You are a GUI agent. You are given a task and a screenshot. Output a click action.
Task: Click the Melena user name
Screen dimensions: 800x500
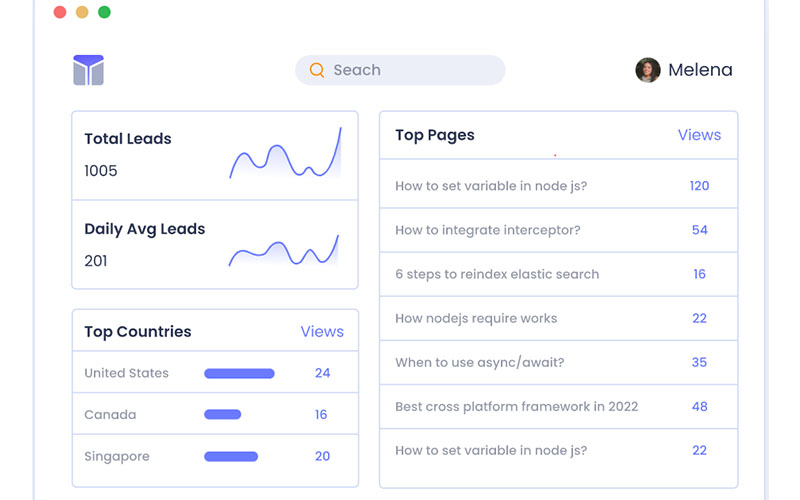[x=700, y=70]
